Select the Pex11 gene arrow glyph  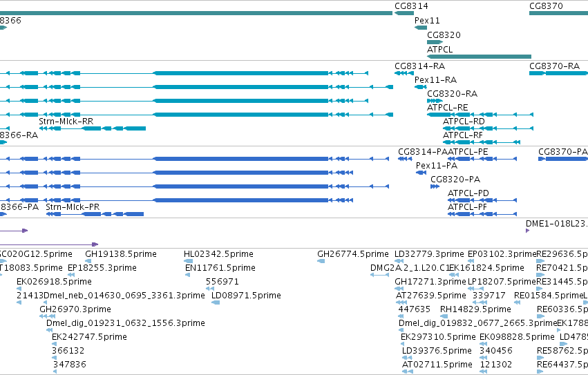(421, 28)
